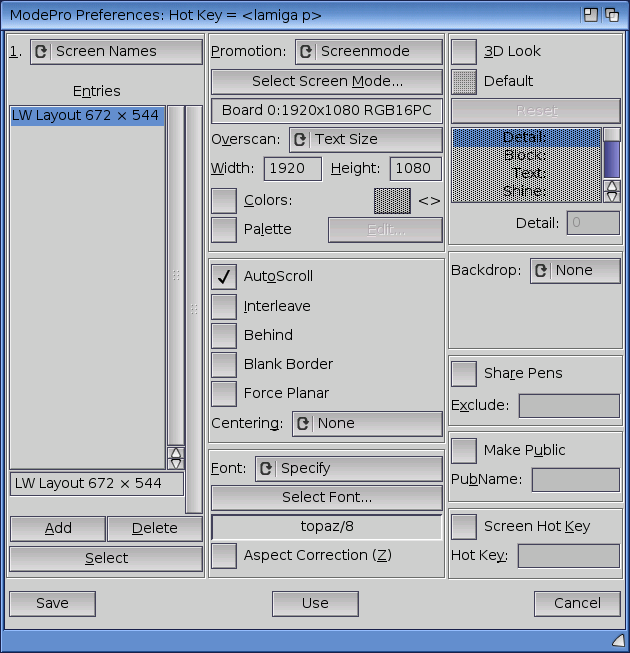The image size is (630, 653).
Task: Cancel the preferences window
Action: (x=577, y=603)
